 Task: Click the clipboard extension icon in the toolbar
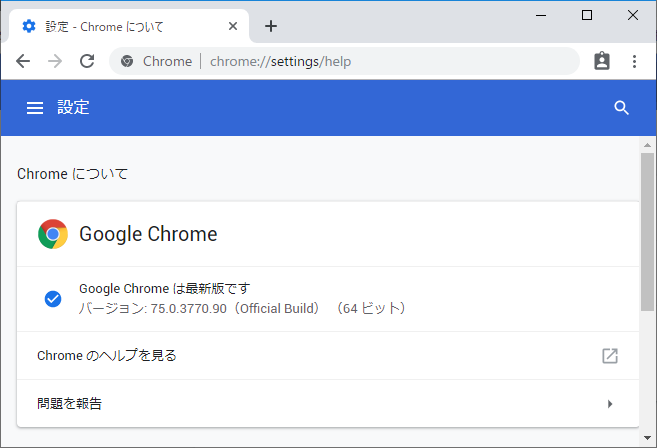(x=602, y=61)
